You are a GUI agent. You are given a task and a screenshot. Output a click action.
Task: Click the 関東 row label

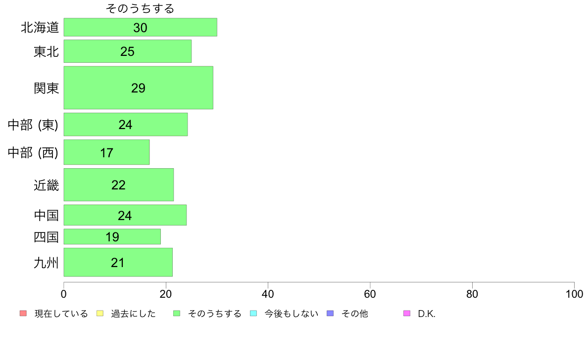(x=46, y=88)
